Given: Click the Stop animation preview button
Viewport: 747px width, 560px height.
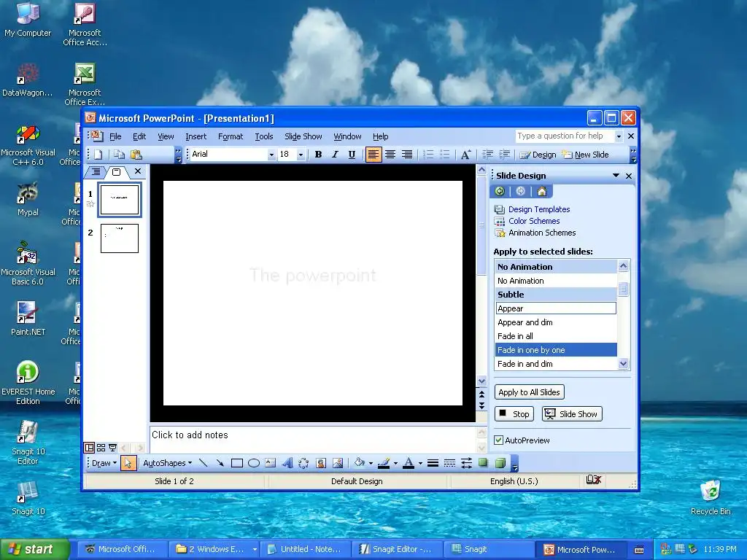Looking at the screenshot, I should point(514,414).
